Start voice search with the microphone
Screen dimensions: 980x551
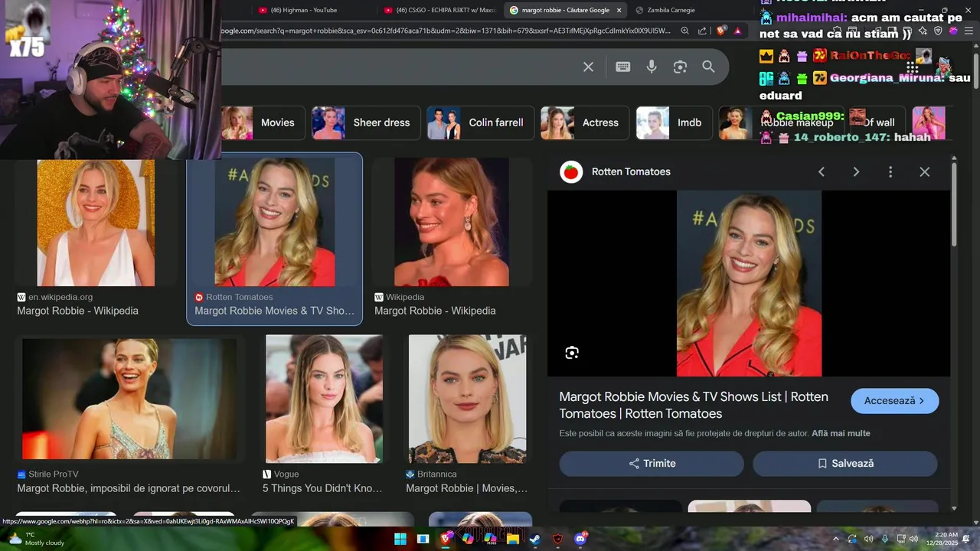point(652,67)
